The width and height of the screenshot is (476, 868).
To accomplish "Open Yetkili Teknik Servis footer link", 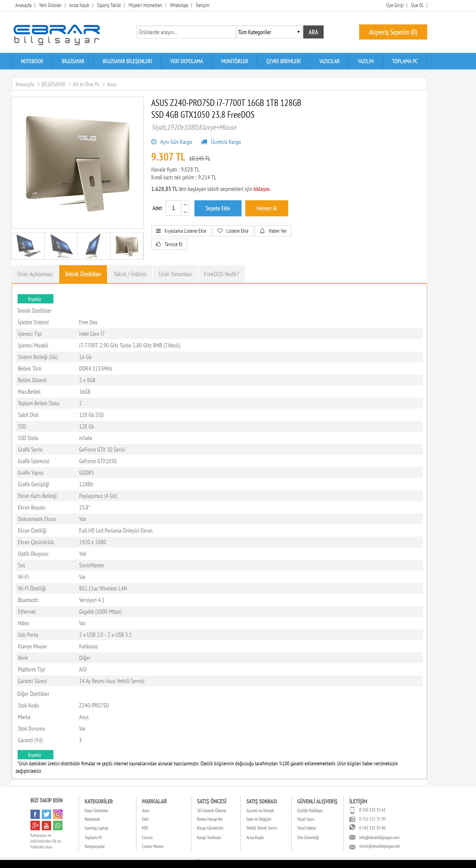I will click(262, 828).
